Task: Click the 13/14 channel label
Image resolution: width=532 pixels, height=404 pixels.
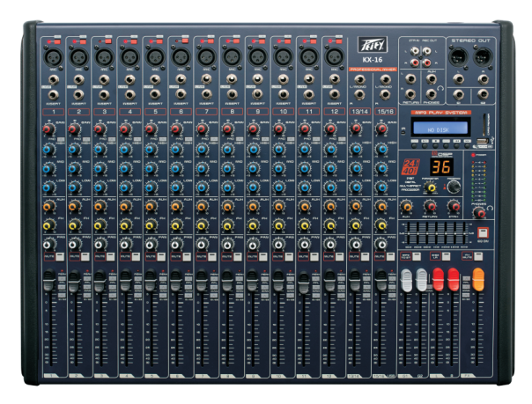Action: coord(359,111)
